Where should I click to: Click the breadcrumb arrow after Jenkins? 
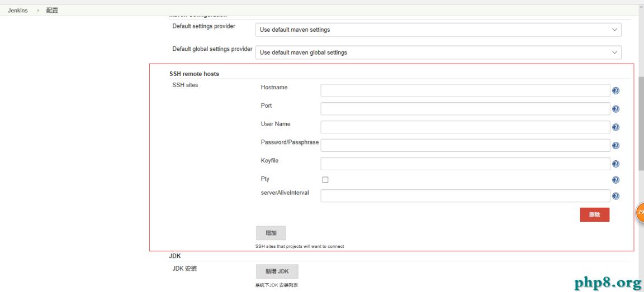(x=38, y=10)
